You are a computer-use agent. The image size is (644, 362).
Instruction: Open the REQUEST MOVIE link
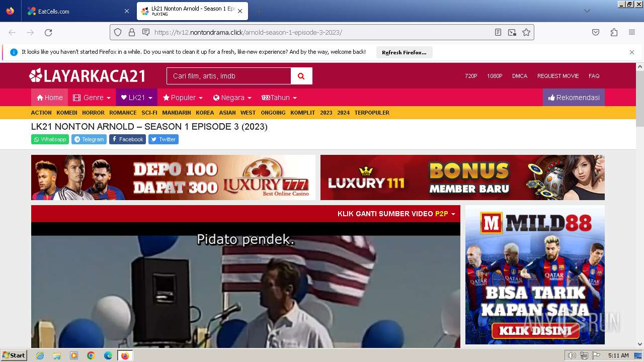coord(558,76)
